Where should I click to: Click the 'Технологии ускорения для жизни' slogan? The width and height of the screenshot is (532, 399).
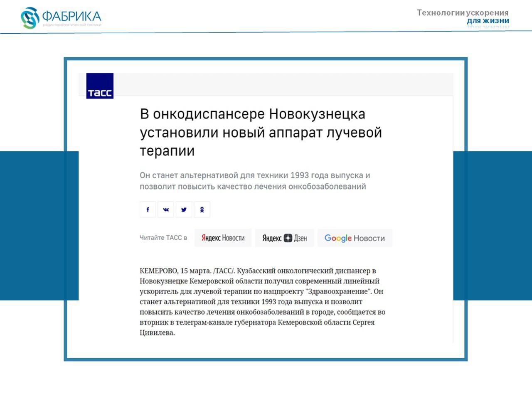coord(463,17)
